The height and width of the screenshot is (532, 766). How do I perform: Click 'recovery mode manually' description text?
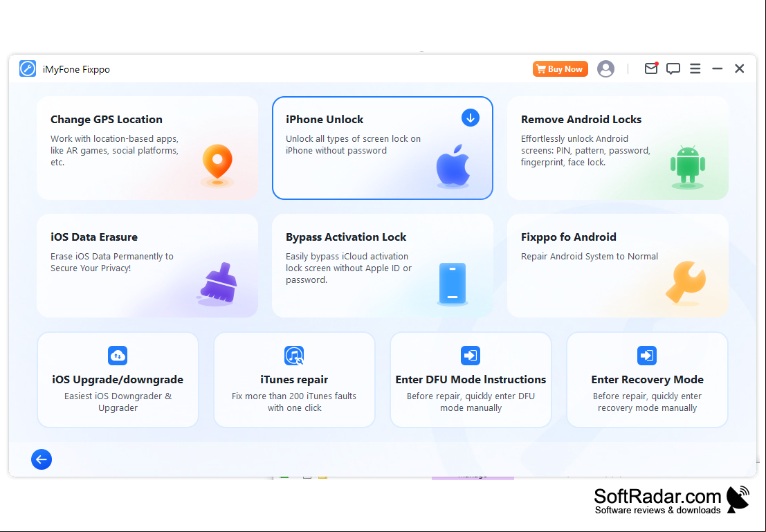[647, 408]
